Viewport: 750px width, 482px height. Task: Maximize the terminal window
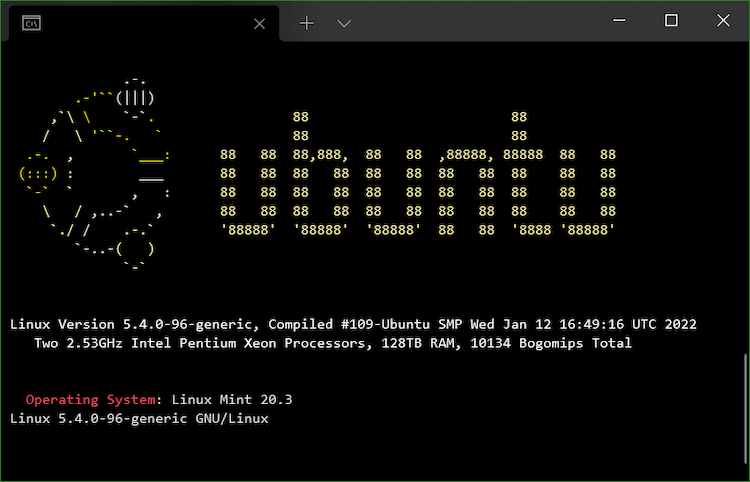click(x=671, y=20)
